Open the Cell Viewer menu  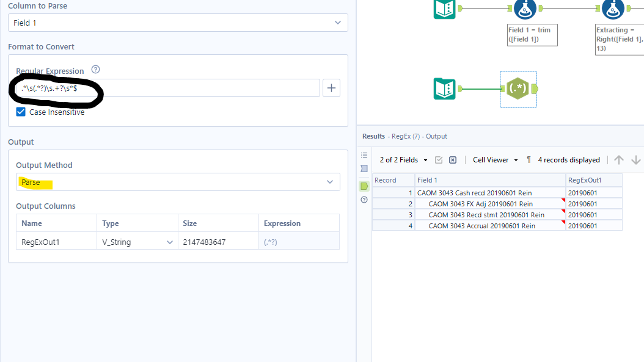(495, 160)
